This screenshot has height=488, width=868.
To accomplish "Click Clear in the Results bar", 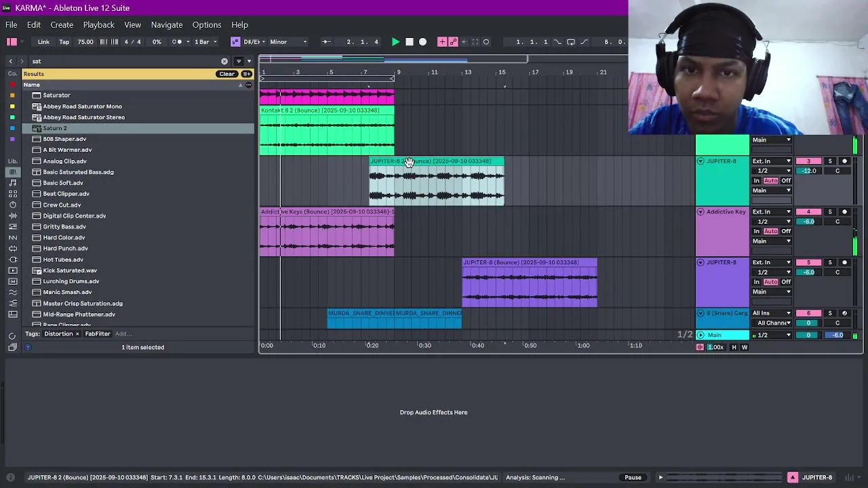I will pyautogui.click(x=226, y=74).
